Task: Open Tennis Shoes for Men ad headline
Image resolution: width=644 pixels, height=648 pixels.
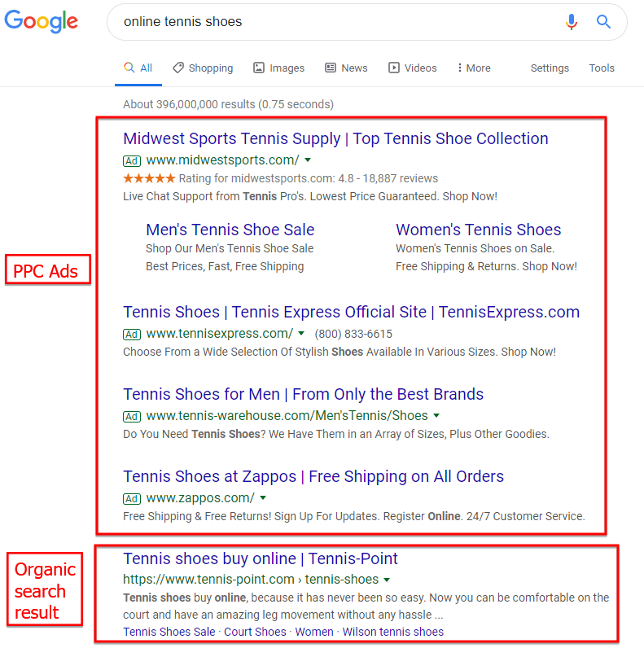Action: tap(304, 394)
